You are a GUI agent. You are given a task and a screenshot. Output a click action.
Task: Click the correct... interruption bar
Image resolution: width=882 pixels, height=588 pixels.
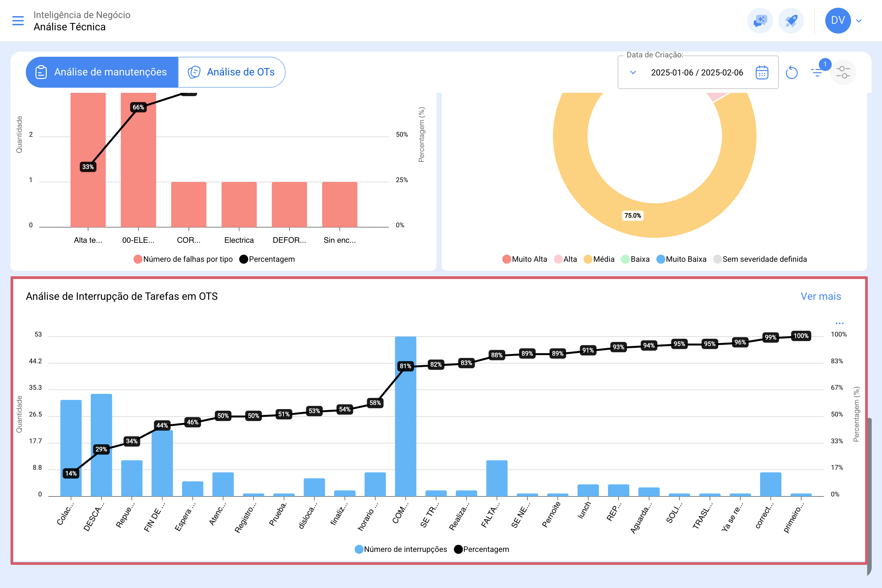771,485
